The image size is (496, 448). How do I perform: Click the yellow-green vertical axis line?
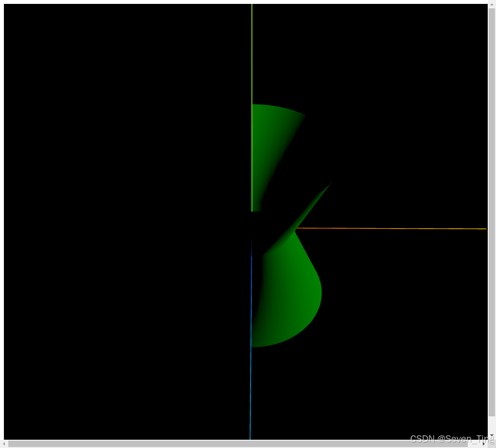pos(252,108)
